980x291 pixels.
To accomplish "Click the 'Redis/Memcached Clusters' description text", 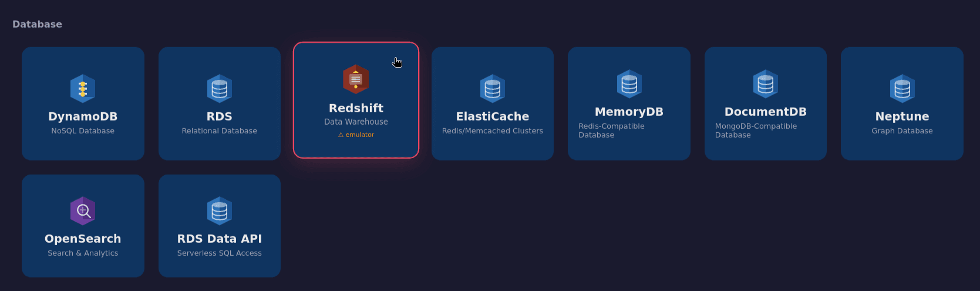I will click(493, 131).
